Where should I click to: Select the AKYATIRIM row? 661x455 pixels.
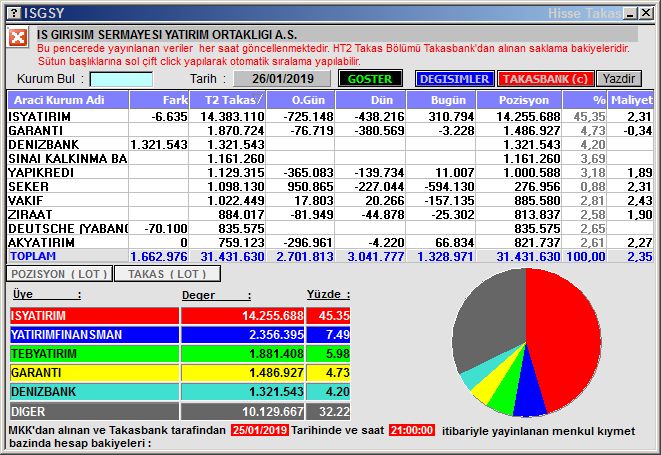click(x=330, y=242)
